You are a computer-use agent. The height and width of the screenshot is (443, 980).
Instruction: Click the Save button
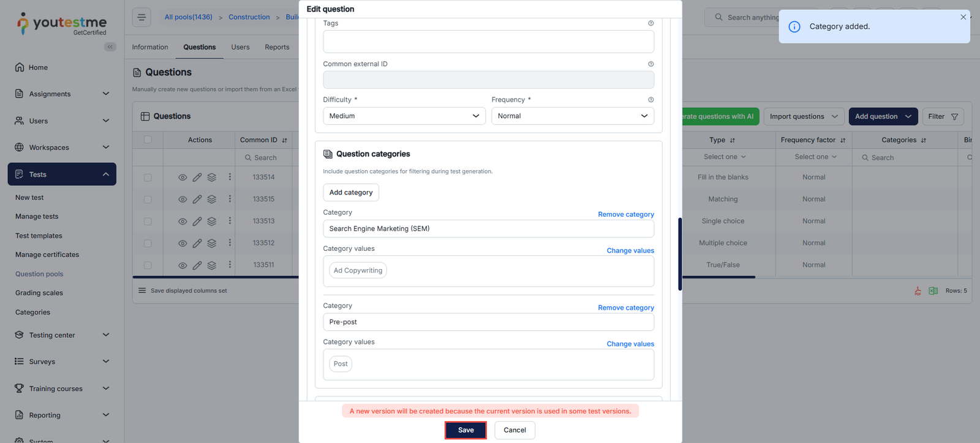click(x=466, y=430)
